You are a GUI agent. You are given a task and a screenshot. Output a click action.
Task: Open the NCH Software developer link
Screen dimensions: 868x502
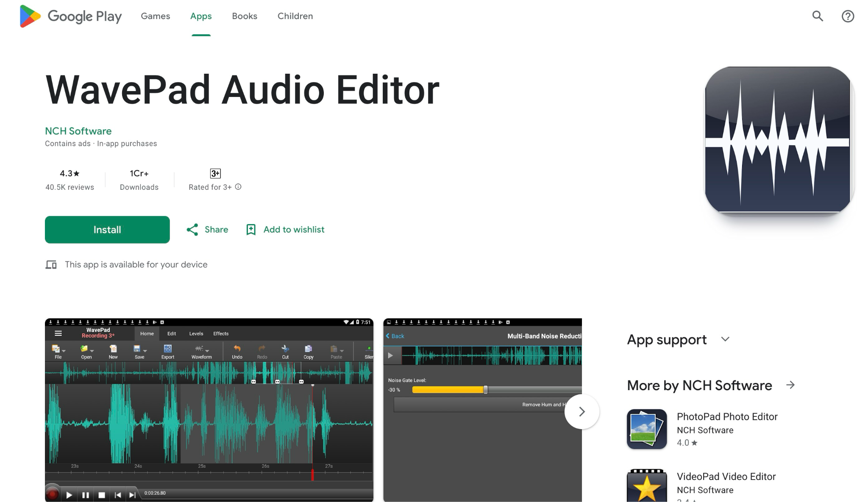coord(78,131)
